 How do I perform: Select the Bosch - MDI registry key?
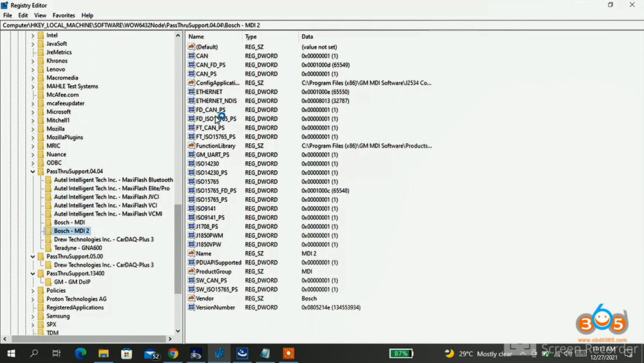coord(69,222)
